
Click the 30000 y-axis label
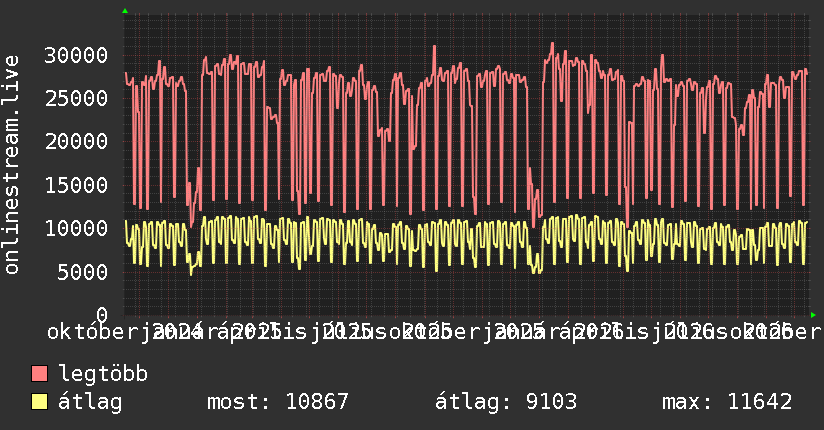(76, 55)
